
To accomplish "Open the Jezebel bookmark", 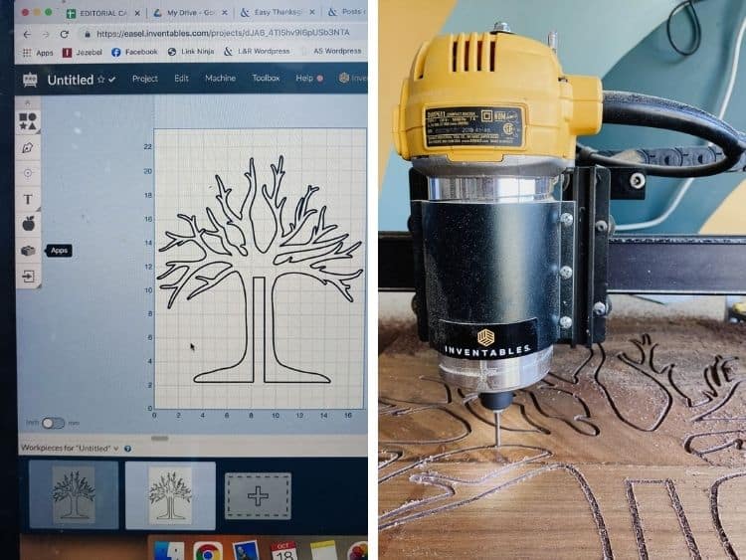I will point(83,53).
